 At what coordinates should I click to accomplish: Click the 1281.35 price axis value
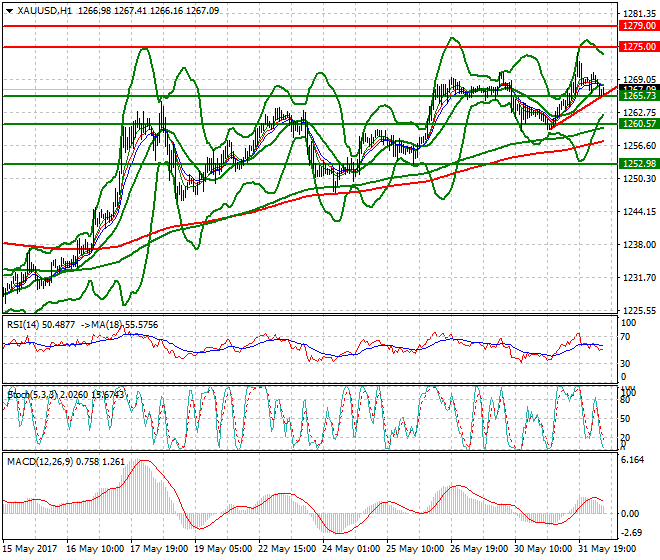pos(639,14)
